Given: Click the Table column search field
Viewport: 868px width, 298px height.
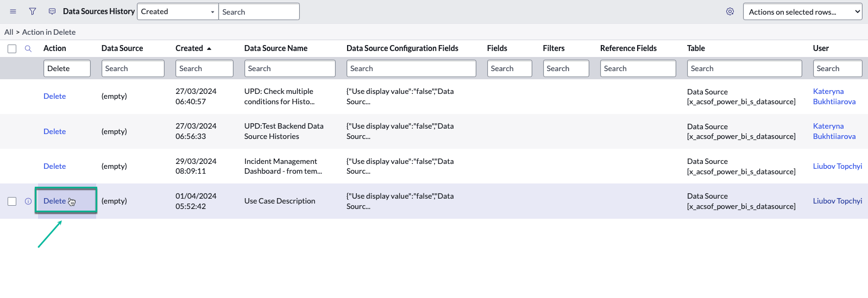Looking at the screenshot, I should click(x=744, y=68).
